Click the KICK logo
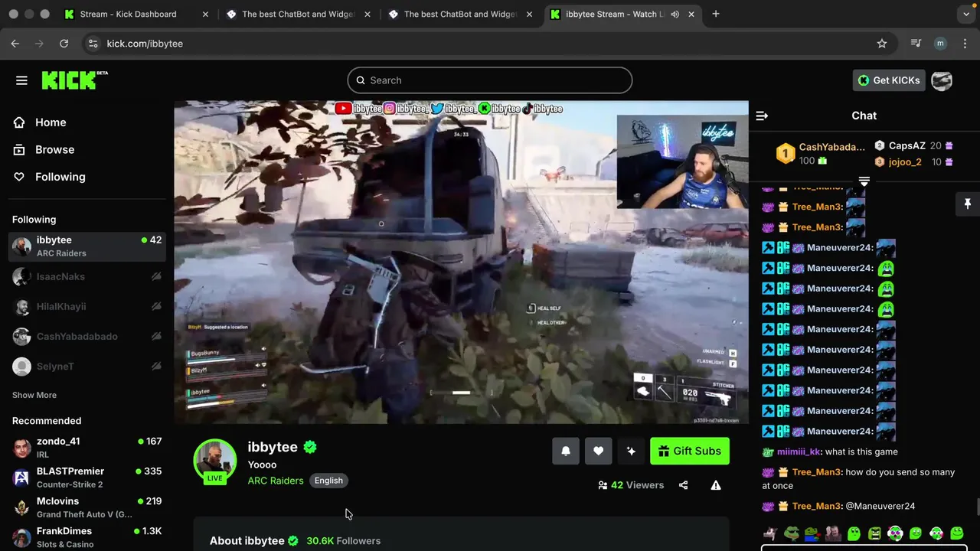 tap(74, 80)
